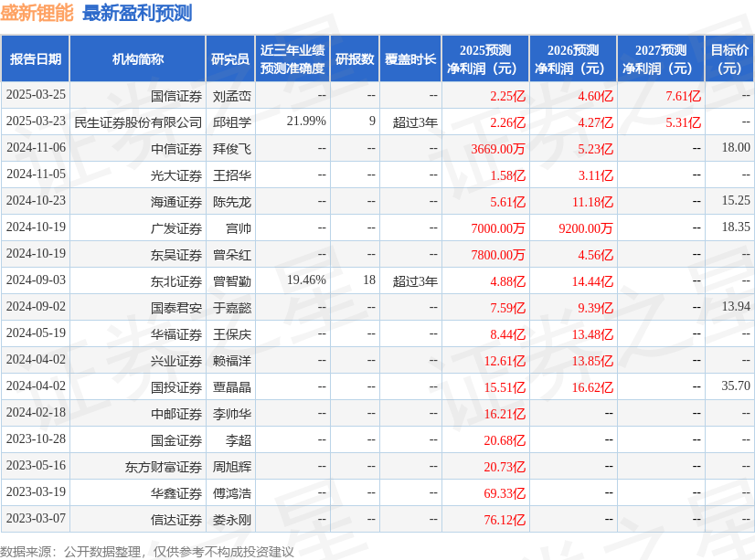
Task: Click the 12.61亿 profit value
Action: point(505,361)
